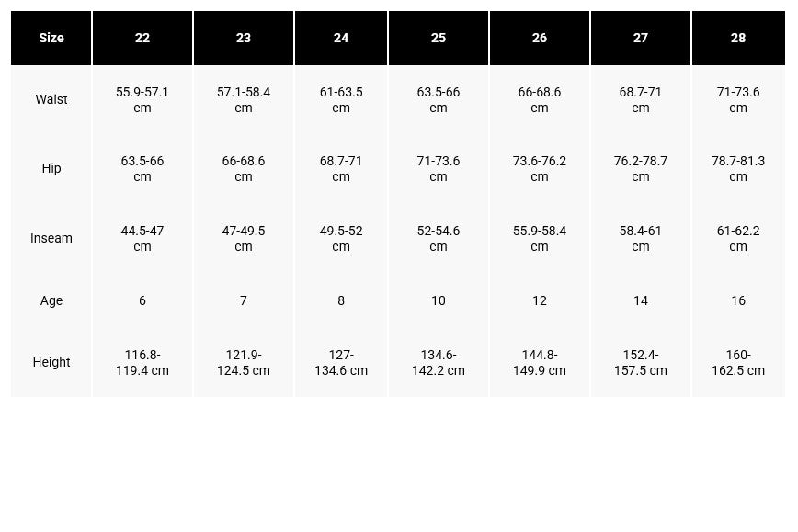The width and height of the screenshot is (798, 532).
Task: Select the 61-63.5 cm waist cell
Action: 341,100
